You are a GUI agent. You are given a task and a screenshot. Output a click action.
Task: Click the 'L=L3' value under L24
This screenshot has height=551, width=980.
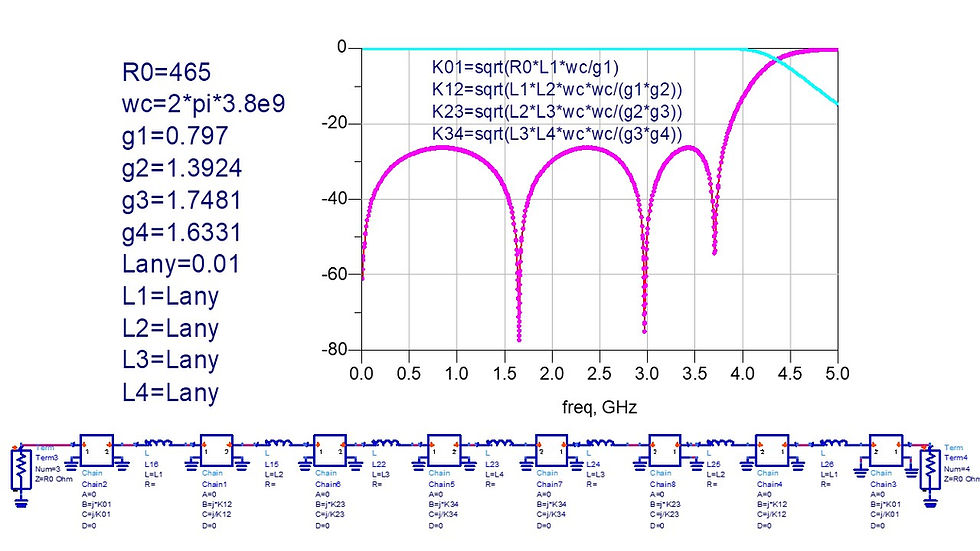(596, 475)
